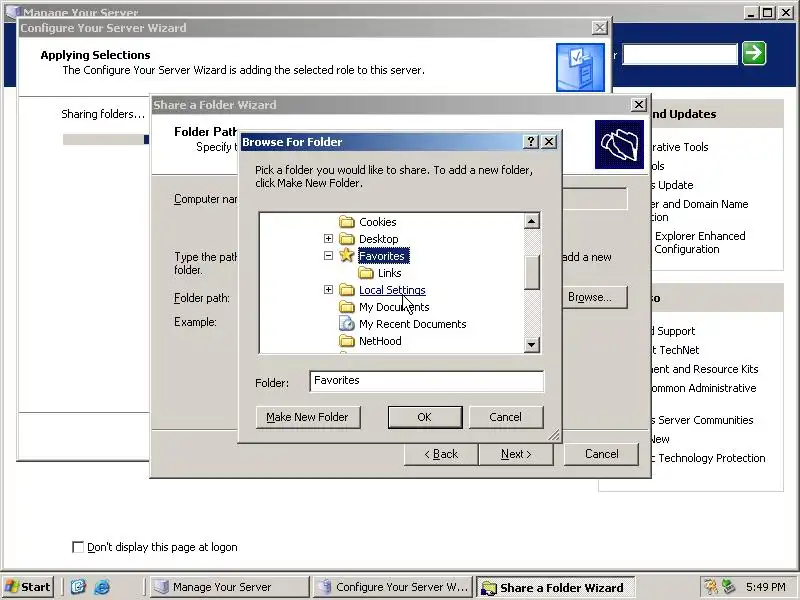Click the folder tree scrollbar thumb

click(x=531, y=272)
